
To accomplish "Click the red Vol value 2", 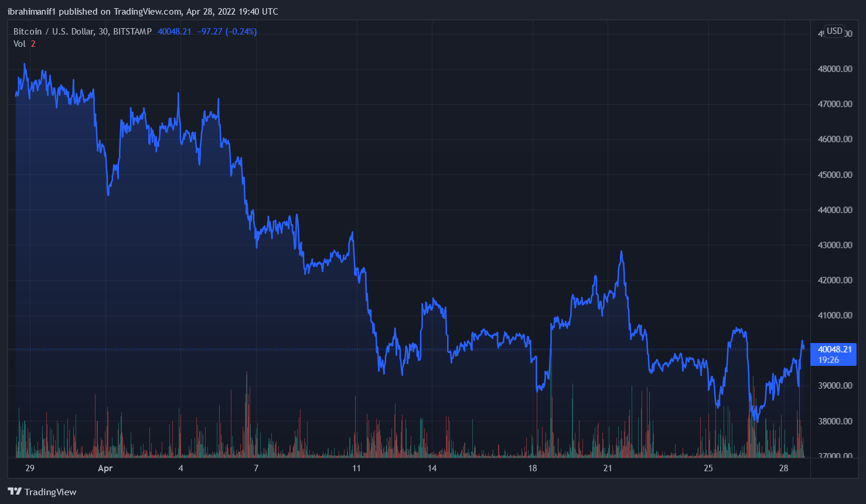I will [33, 44].
